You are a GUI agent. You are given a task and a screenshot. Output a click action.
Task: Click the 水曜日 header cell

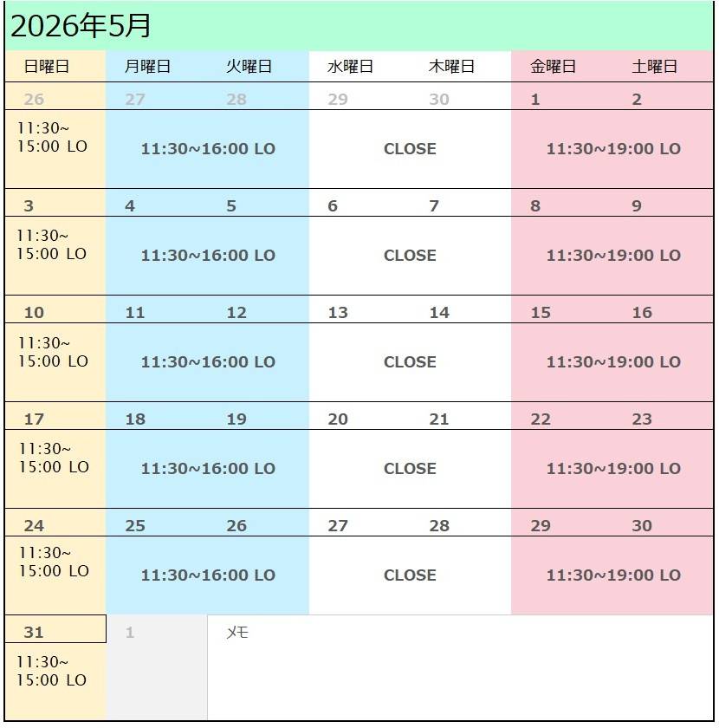pyautogui.click(x=350, y=67)
